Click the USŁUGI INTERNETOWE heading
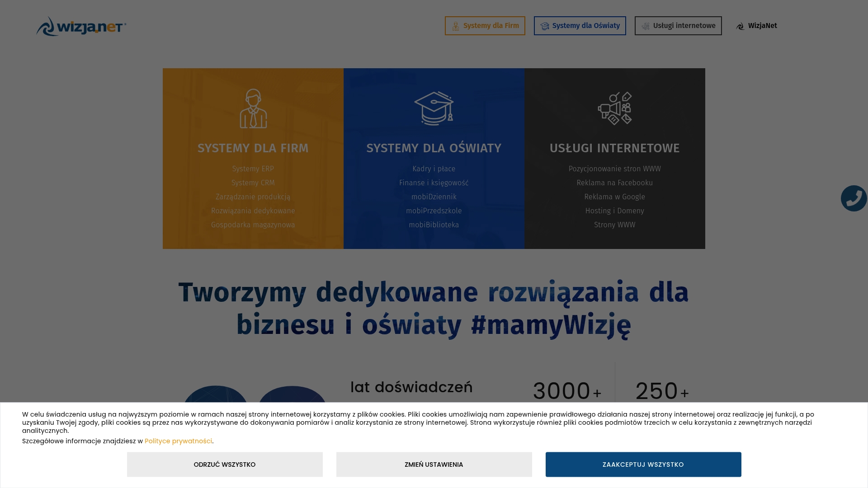This screenshot has height=488, width=868. [x=615, y=148]
